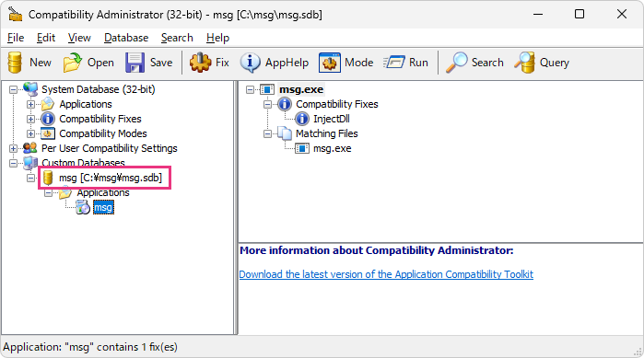Expand Compatibility Fixes in left tree

click(x=30, y=119)
